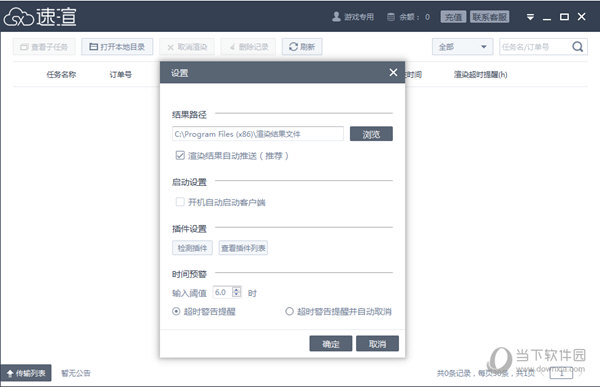Click the 输入阈值 6.0 value field

pos(222,292)
